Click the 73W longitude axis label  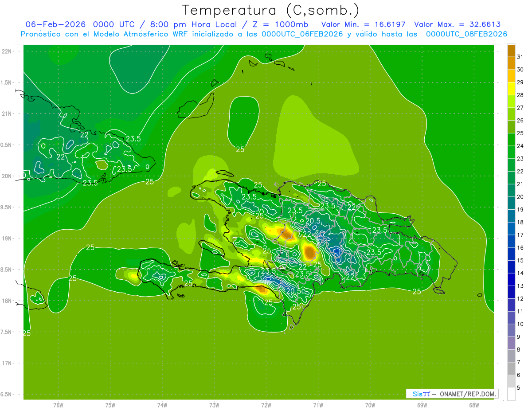click(x=214, y=405)
